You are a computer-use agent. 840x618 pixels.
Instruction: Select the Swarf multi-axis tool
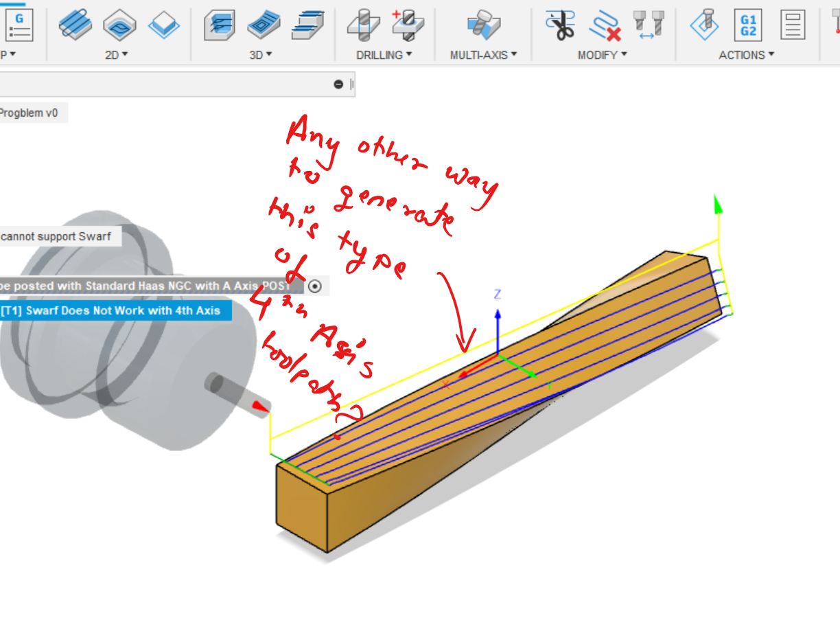pyautogui.click(x=482, y=25)
